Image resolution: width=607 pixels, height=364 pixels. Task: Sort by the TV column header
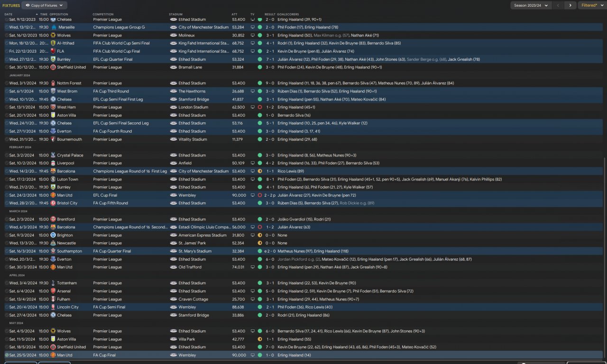[252, 14]
